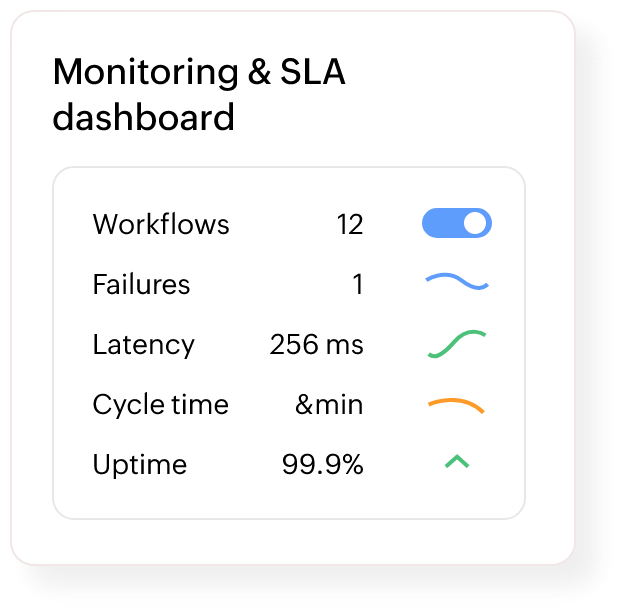Click the &min cycle time value
Viewport: 626px width, 616px height.
click(329, 405)
